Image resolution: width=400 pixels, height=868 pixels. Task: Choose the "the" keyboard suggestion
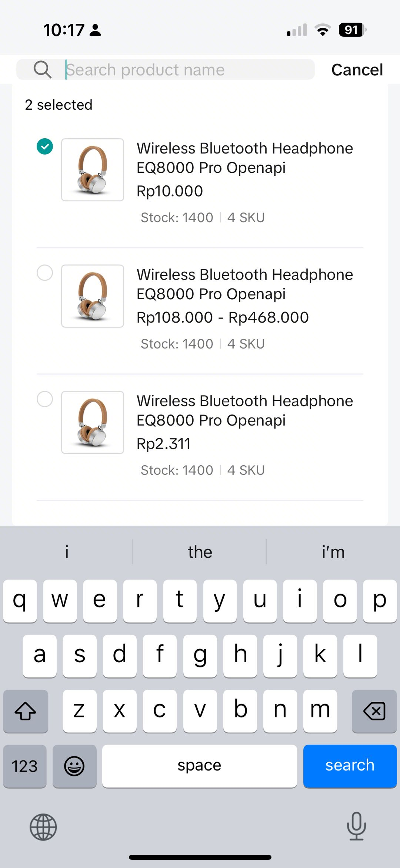pyautogui.click(x=200, y=552)
